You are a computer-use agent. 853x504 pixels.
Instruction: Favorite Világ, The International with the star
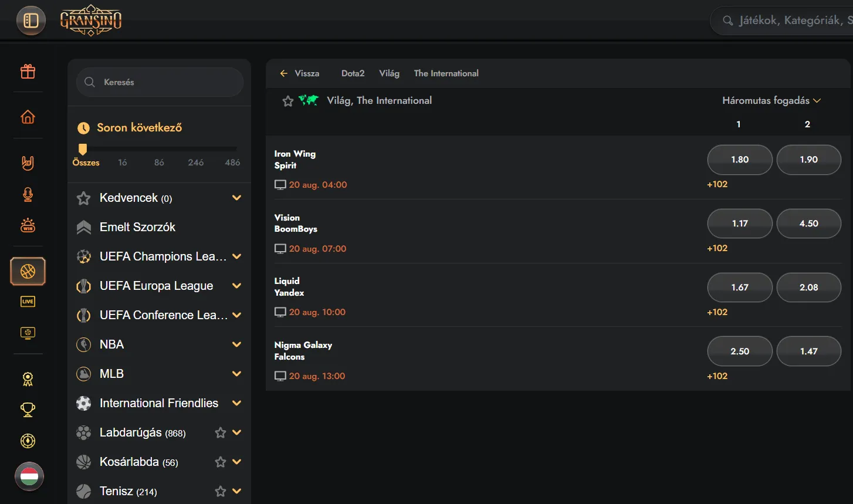point(288,101)
